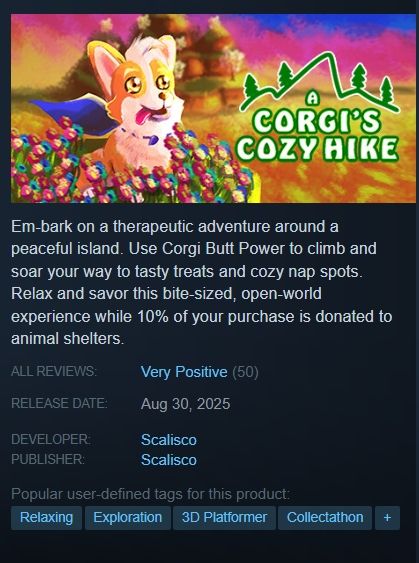This screenshot has width=419, height=563.
Task: Click the game description paragraph
Action: pyautogui.click(x=201, y=282)
